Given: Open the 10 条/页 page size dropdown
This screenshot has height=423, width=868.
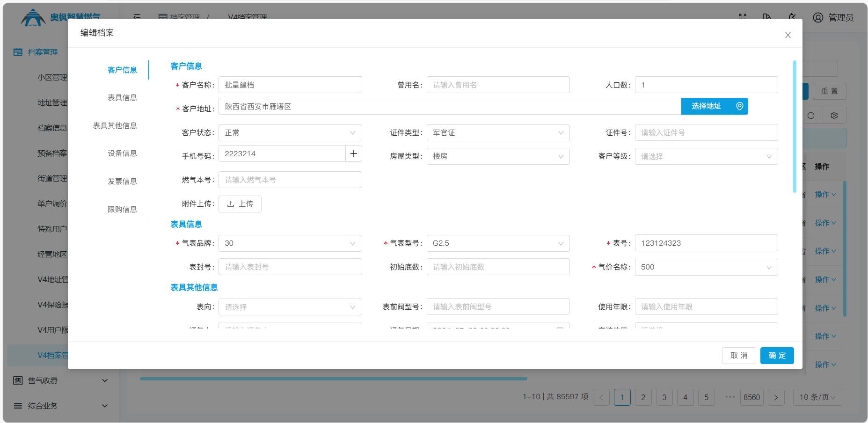Looking at the screenshot, I should pos(817,397).
